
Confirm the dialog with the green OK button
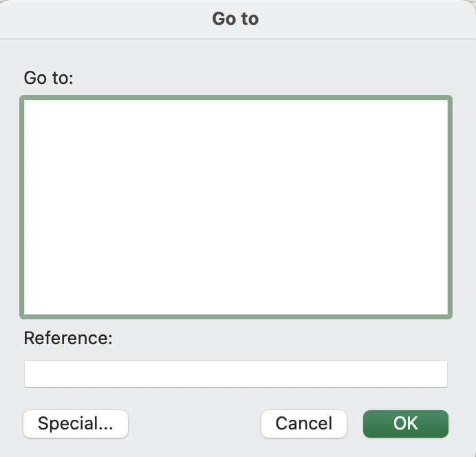pos(405,423)
